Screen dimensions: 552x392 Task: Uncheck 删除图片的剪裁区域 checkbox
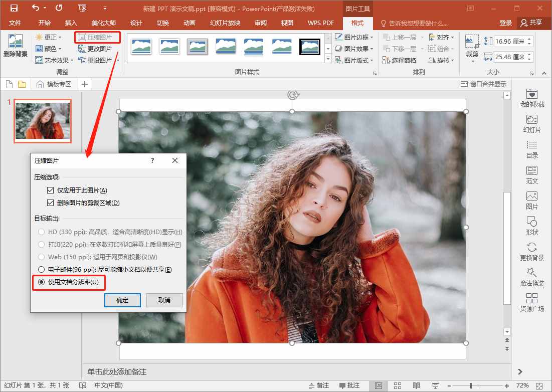51,203
